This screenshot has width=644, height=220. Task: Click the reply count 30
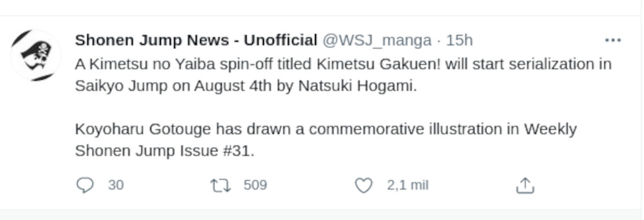[116, 186]
